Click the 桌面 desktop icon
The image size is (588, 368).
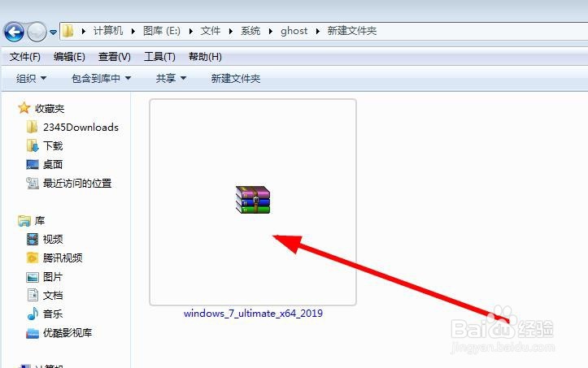pyautogui.click(x=33, y=164)
